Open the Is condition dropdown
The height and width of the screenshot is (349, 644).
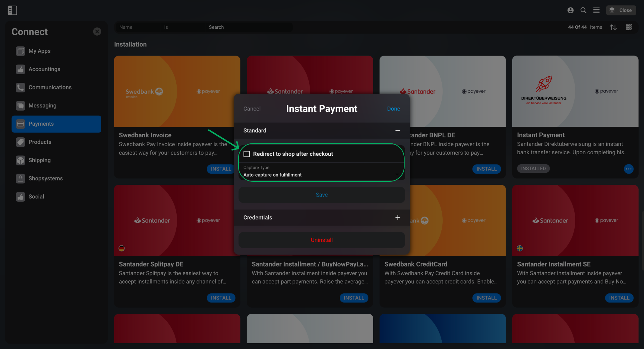coord(182,27)
